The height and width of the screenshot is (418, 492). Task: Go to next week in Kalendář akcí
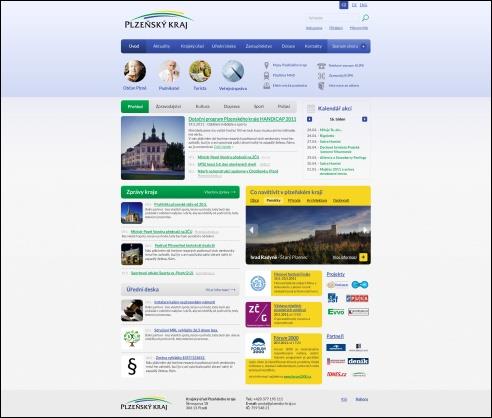(x=364, y=119)
